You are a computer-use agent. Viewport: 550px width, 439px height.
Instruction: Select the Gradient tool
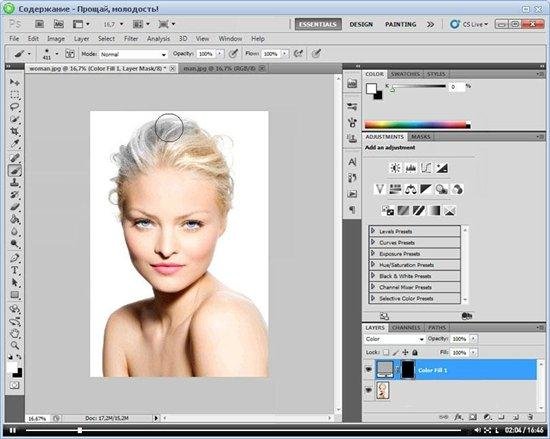(x=14, y=219)
